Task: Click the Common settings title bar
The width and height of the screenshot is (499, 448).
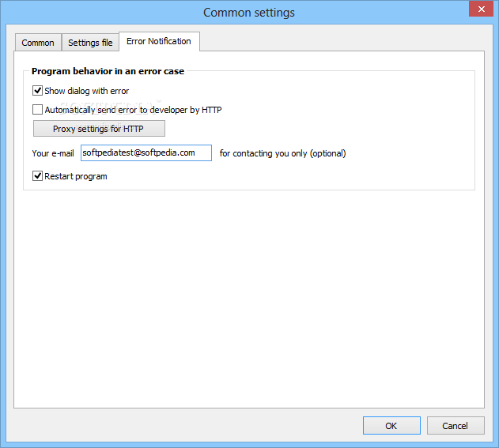Action: coord(248,13)
